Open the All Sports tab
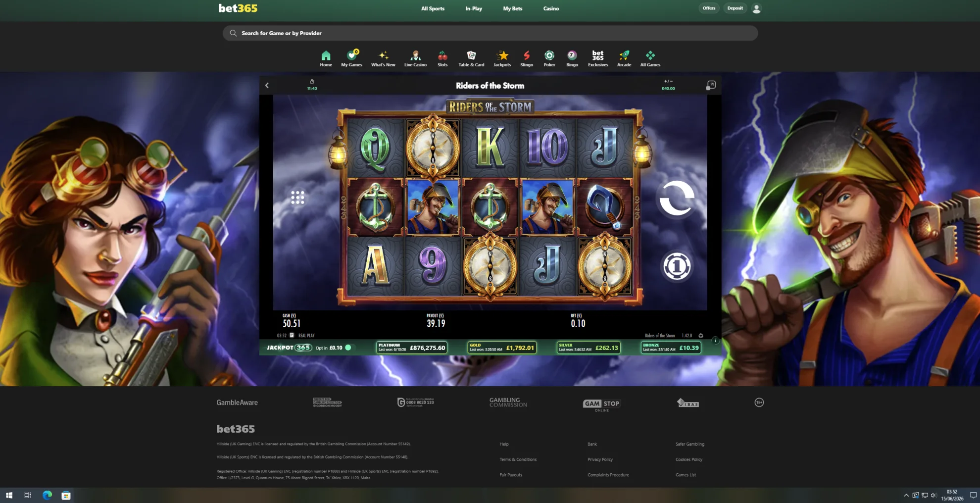The width and height of the screenshot is (980, 503). (x=433, y=8)
